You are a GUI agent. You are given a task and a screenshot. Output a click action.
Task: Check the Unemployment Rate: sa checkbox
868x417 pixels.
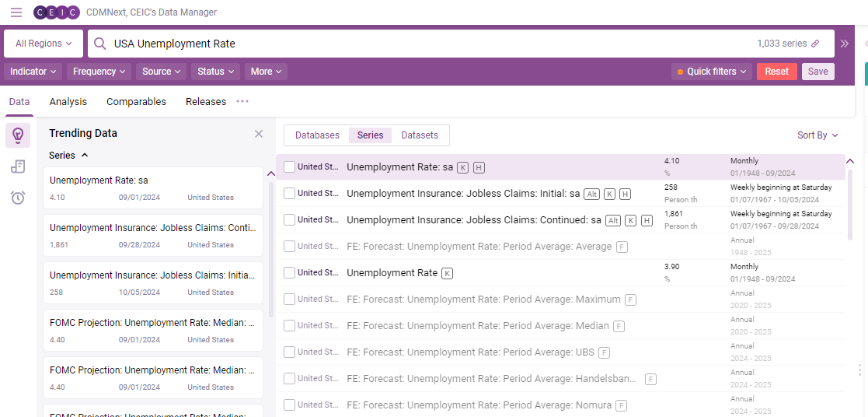pos(290,167)
